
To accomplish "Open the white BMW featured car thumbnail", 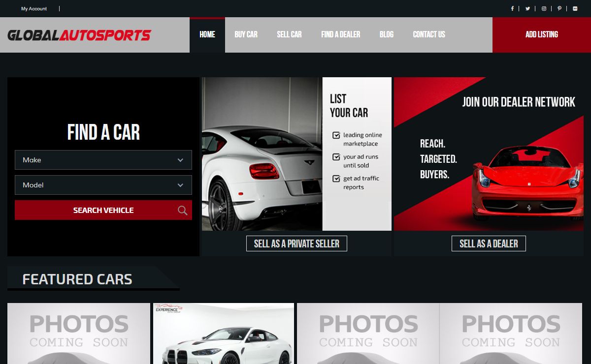I will [x=224, y=334].
